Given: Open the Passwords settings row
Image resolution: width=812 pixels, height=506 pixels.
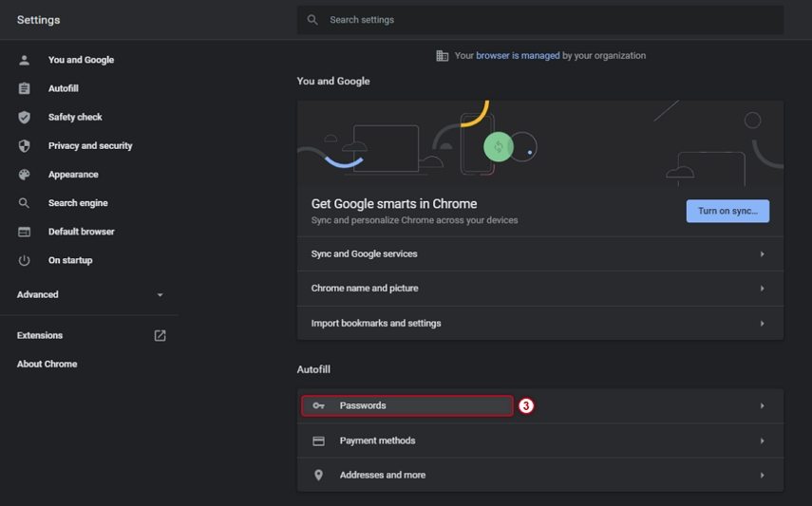Looking at the screenshot, I should (x=540, y=405).
